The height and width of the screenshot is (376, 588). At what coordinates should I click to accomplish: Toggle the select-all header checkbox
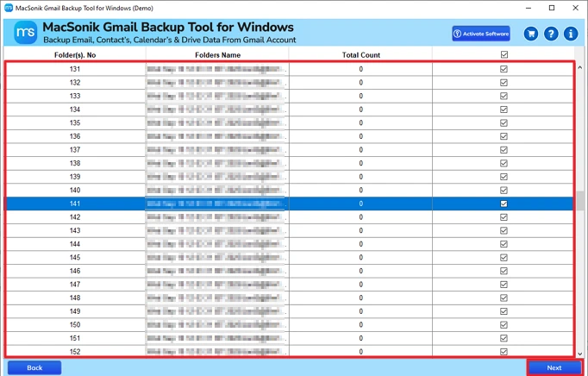coord(504,55)
